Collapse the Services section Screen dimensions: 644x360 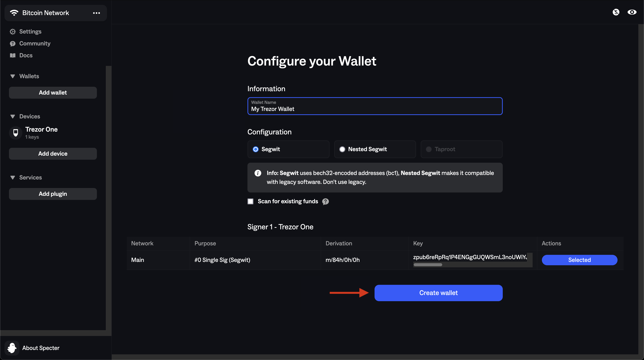(x=12, y=178)
